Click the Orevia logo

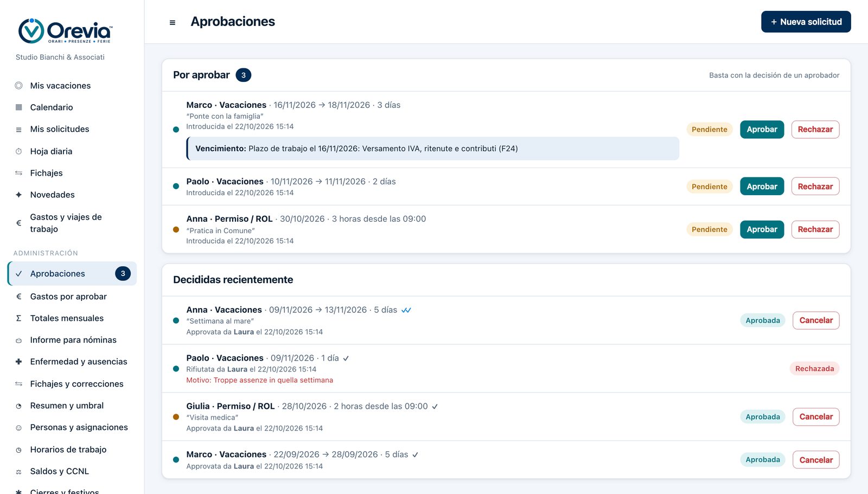65,31
